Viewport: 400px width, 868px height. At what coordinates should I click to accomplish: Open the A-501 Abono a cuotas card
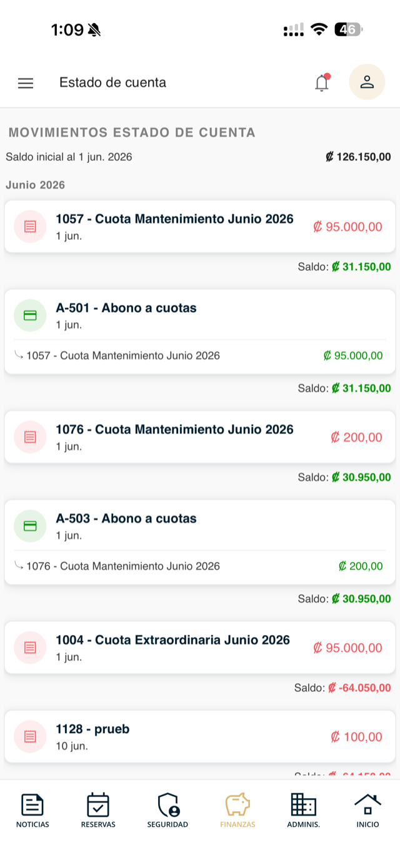tap(200, 332)
